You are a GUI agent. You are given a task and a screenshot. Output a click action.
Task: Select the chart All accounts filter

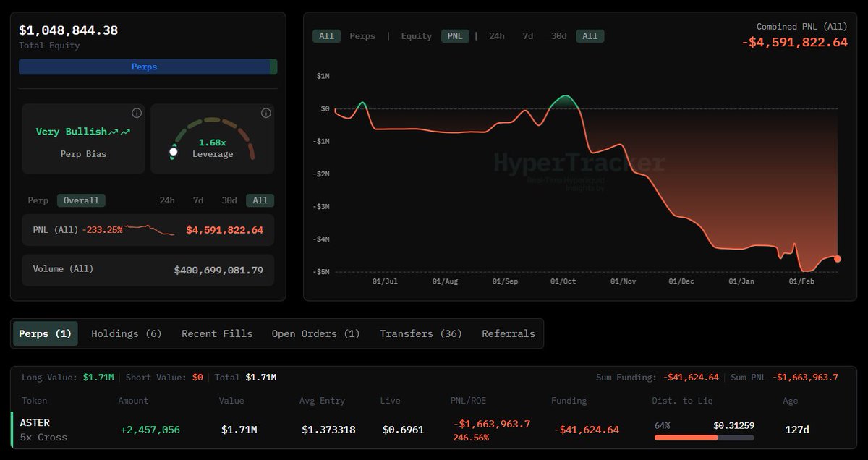[x=326, y=35]
